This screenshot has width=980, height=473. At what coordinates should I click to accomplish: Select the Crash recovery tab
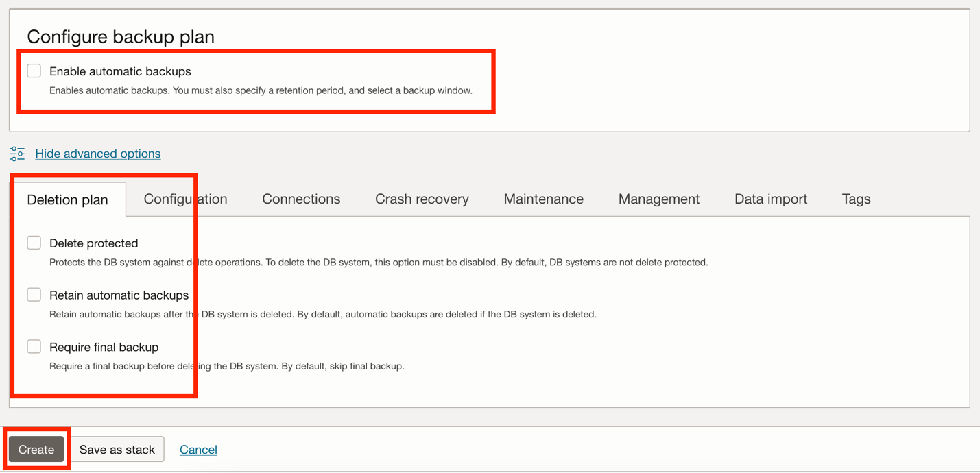point(421,199)
